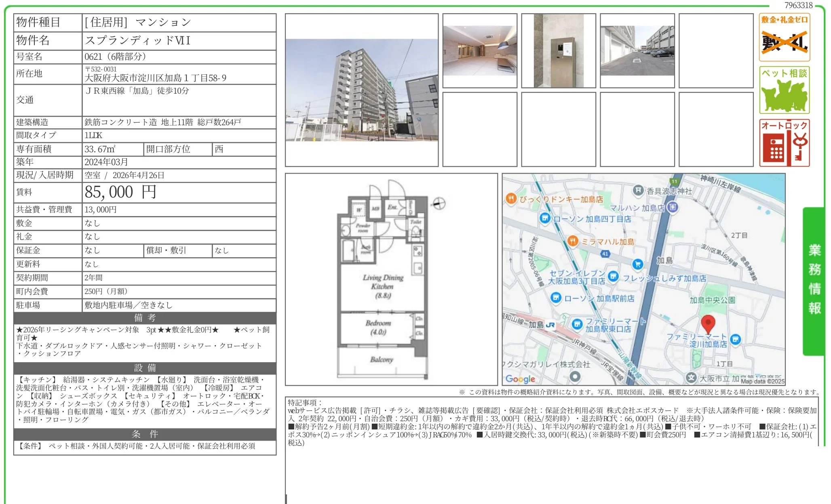Click the オートロック key icon
Viewport: 831px width, 504px height.
tap(784, 143)
